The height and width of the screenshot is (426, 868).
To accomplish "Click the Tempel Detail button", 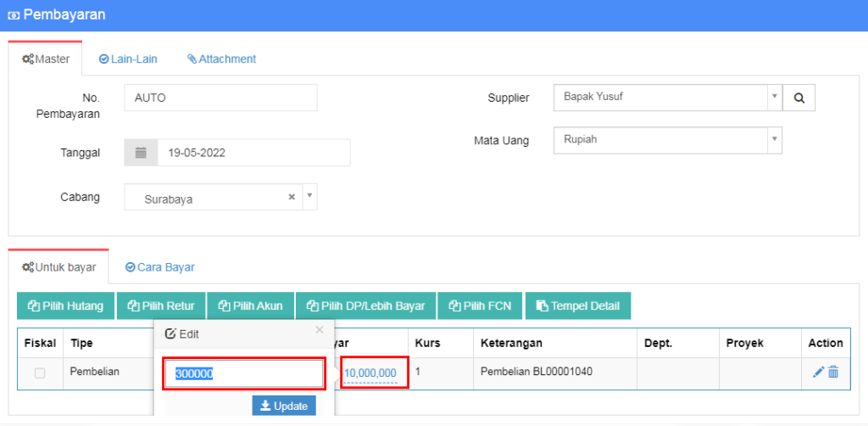I will click(x=578, y=306).
